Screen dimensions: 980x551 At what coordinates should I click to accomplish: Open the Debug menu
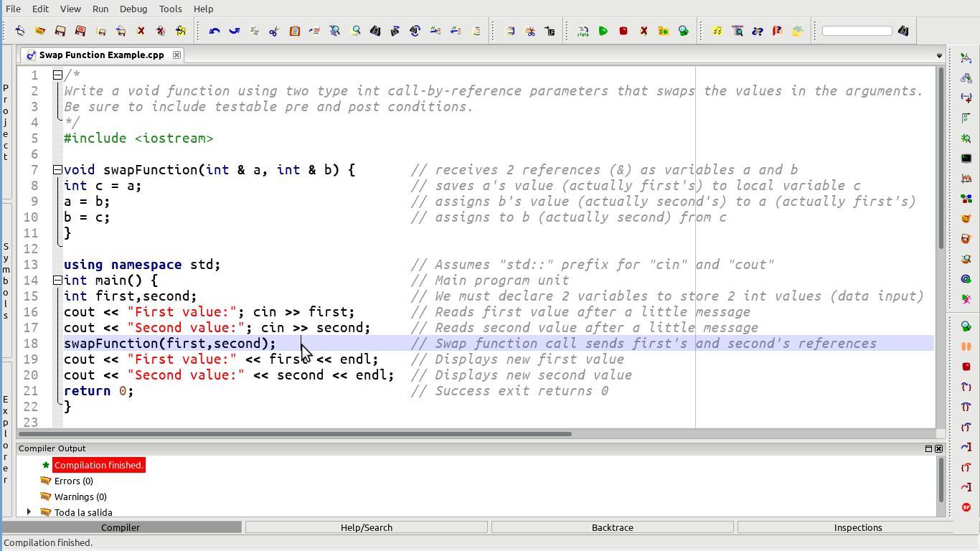(133, 9)
